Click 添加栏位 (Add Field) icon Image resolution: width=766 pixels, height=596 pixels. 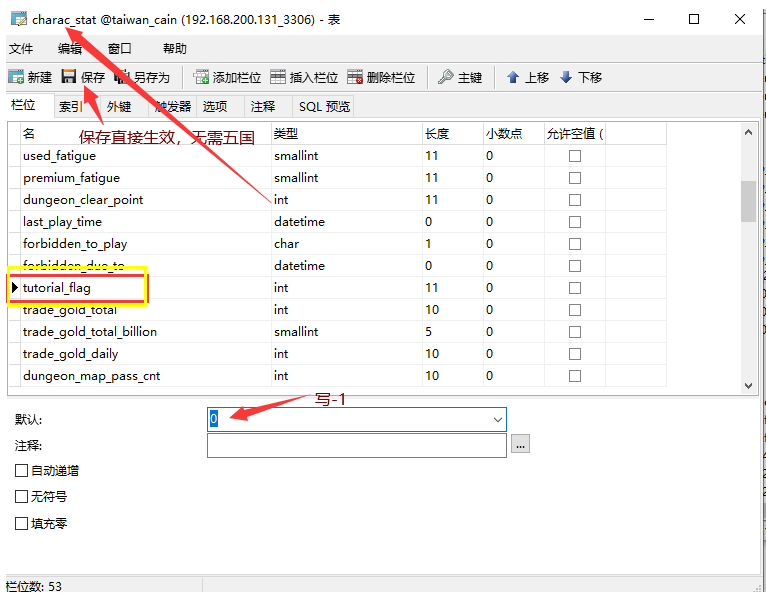201,77
